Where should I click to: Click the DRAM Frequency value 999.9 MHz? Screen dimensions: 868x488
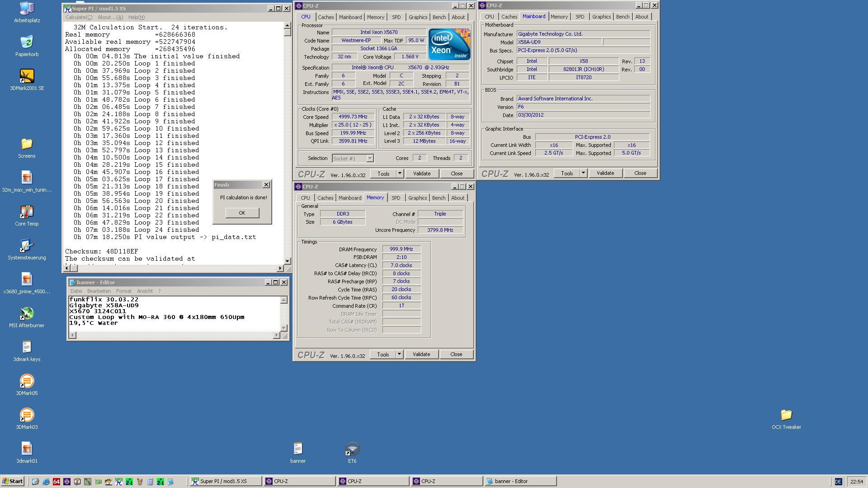(x=401, y=249)
